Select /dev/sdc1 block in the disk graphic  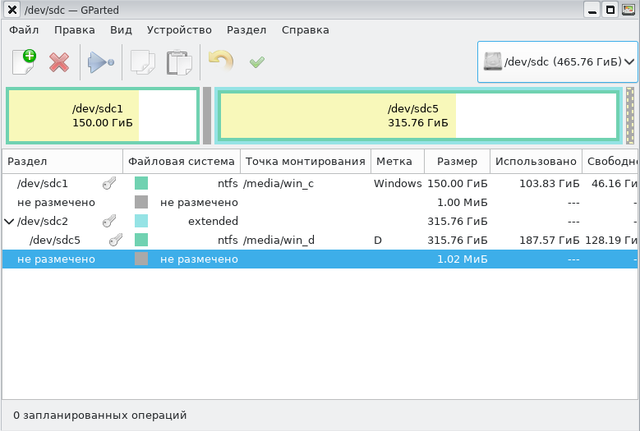103,116
